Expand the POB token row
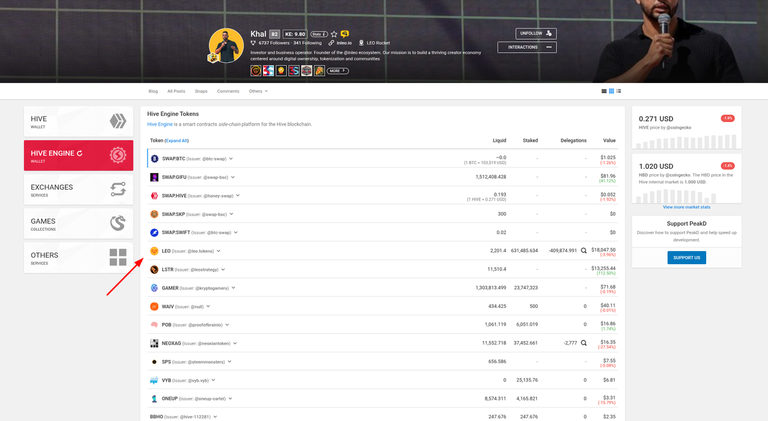Image resolution: width=768 pixels, height=421 pixels. click(227, 325)
